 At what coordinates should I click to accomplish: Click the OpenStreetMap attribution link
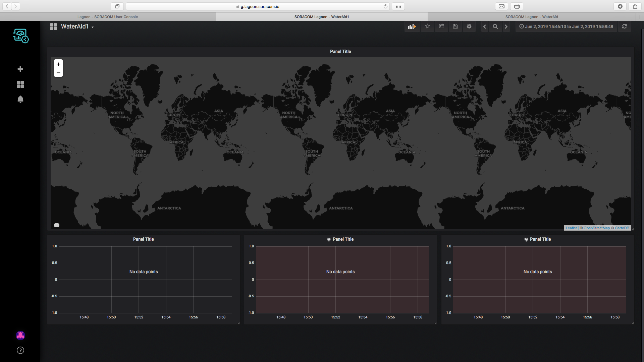pyautogui.click(x=596, y=228)
